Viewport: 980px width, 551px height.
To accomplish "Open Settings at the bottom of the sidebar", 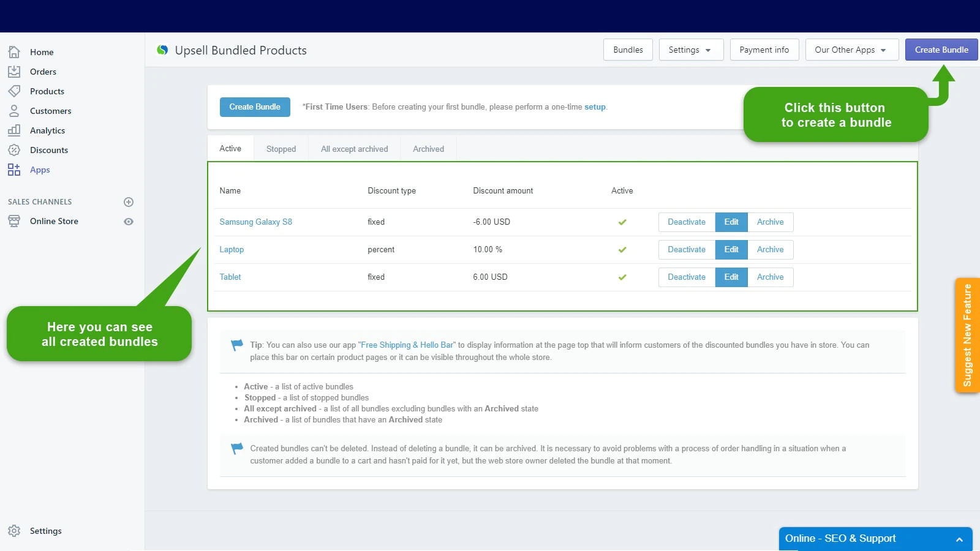I will coord(45,531).
